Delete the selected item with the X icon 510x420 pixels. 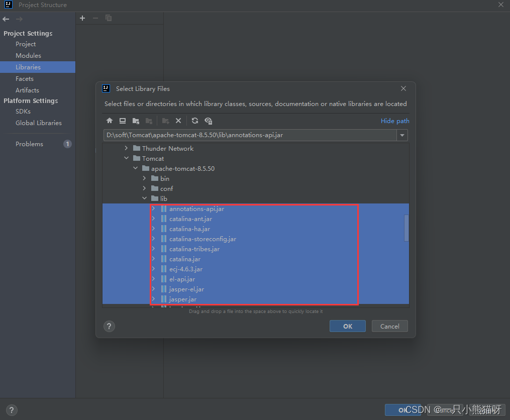[178, 121]
